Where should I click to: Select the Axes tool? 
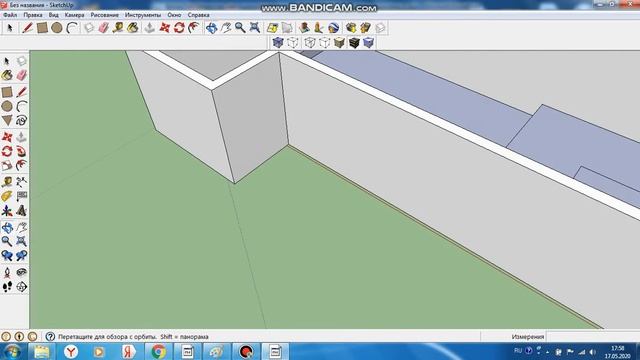7,211
